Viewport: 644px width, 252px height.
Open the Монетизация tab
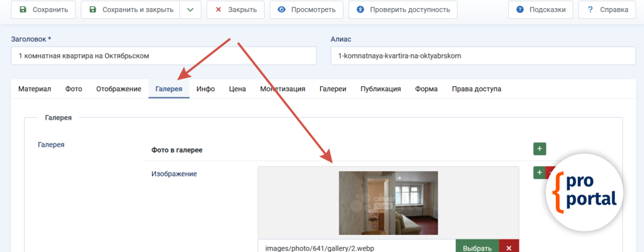pos(282,89)
